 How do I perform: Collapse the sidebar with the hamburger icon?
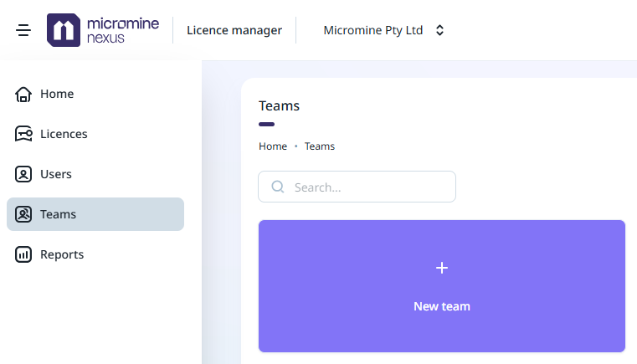[x=23, y=30]
